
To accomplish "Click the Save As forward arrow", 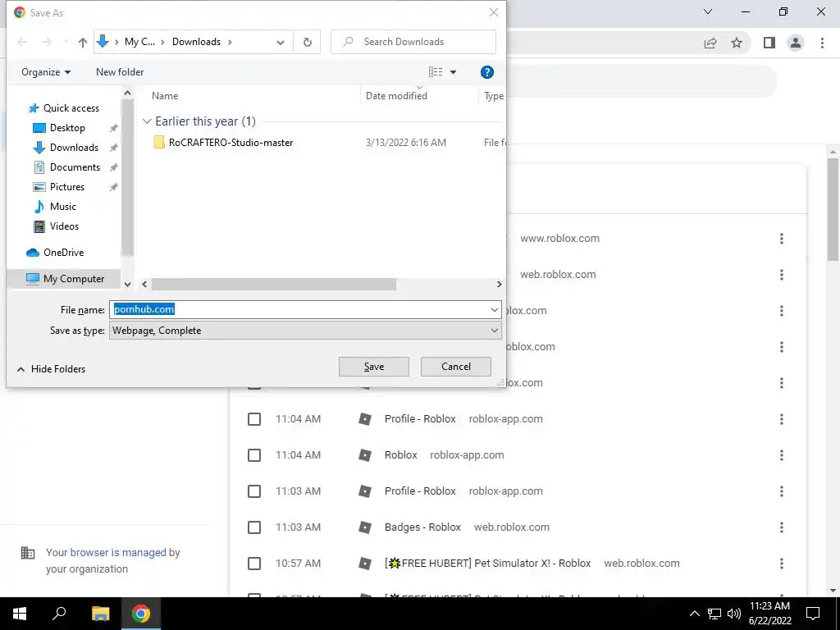I will (47, 42).
